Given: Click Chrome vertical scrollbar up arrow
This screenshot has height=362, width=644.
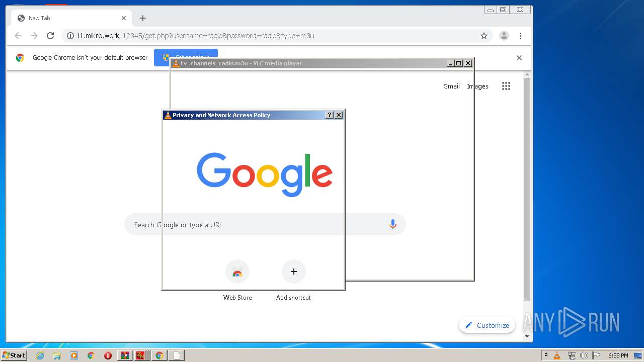Looking at the screenshot, I should click(x=527, y=75).
